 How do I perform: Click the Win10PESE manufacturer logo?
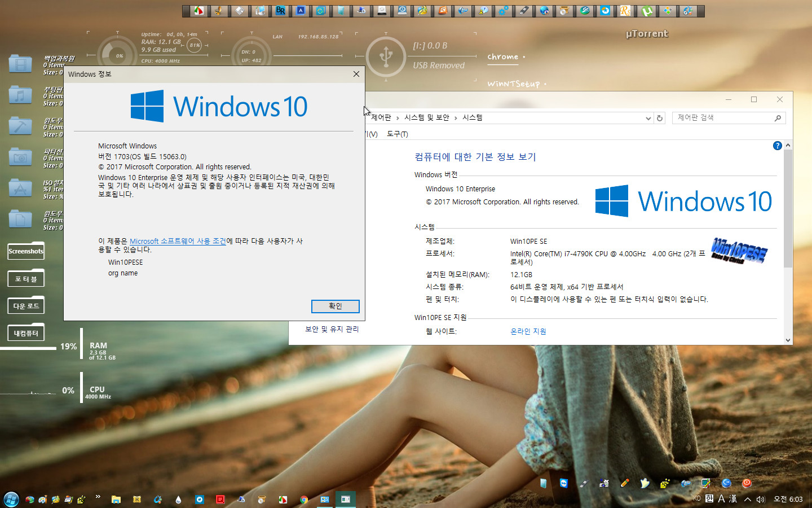739,251
